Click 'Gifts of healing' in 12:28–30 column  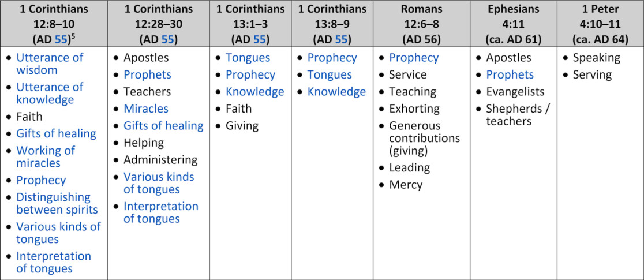[163, 125]
